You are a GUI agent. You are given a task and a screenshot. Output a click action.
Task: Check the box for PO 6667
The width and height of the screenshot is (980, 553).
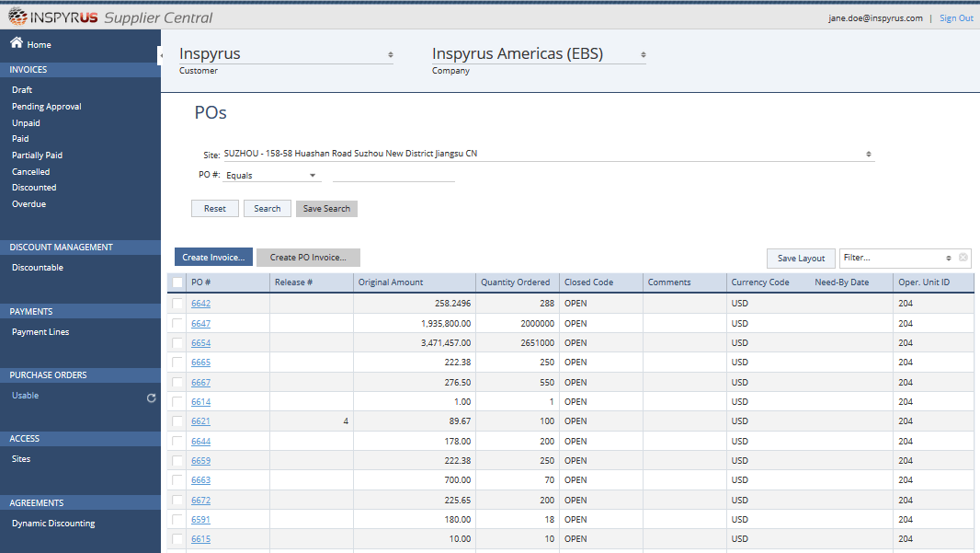pos(177,382)
